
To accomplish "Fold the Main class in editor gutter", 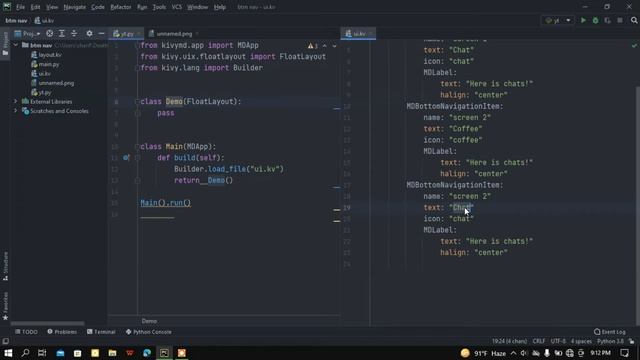I will [138, 147].
